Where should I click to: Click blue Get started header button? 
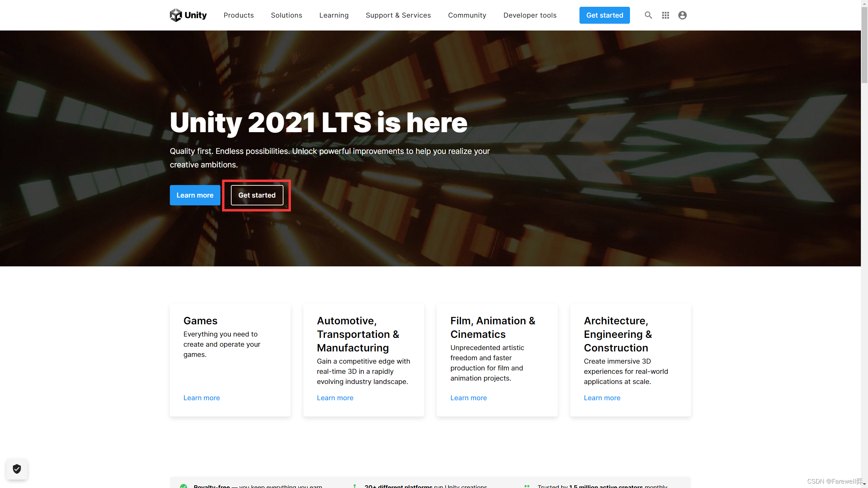click(604, 15)
